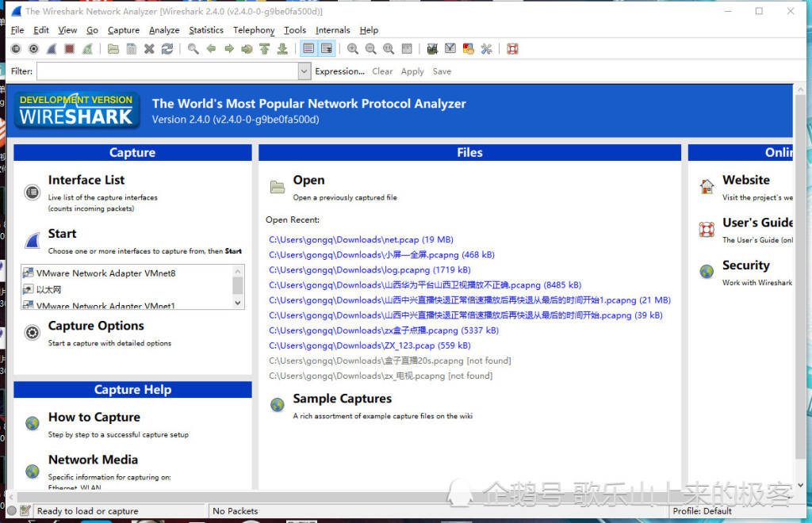Screen dimensions: 812x523
Task: Go forward in packet history
Action: pyautogui.click(x=229, y=48)
